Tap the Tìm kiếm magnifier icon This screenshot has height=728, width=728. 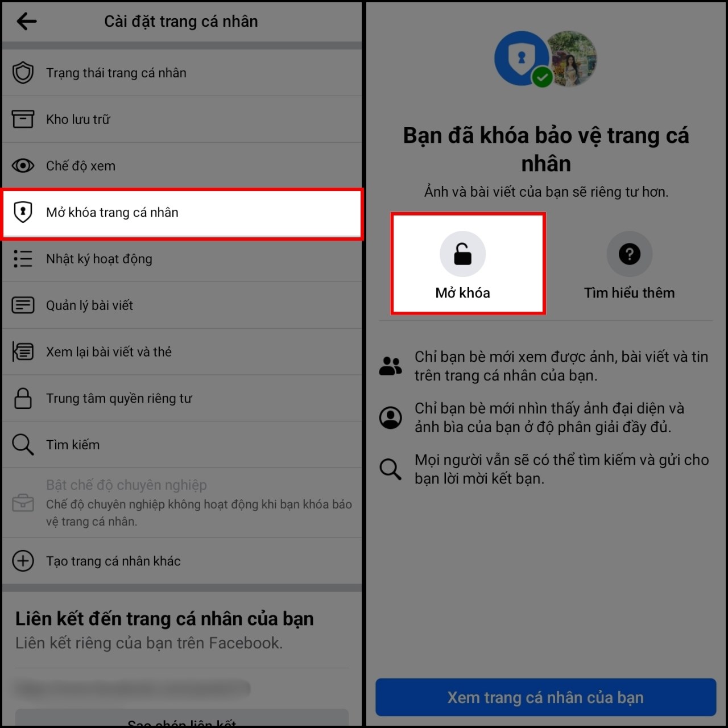23,445
